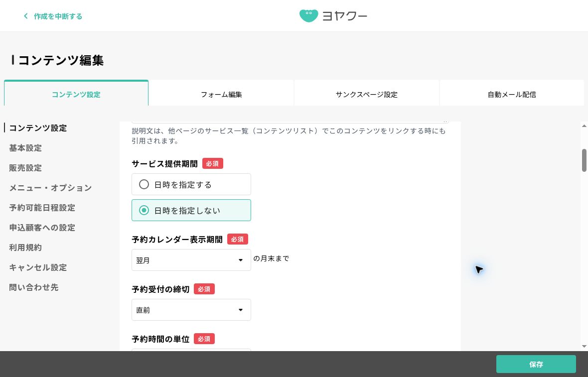This screenshot has width=588, height=377.
Task: Go to メニュー・オプション section
Action: [51, 188]
